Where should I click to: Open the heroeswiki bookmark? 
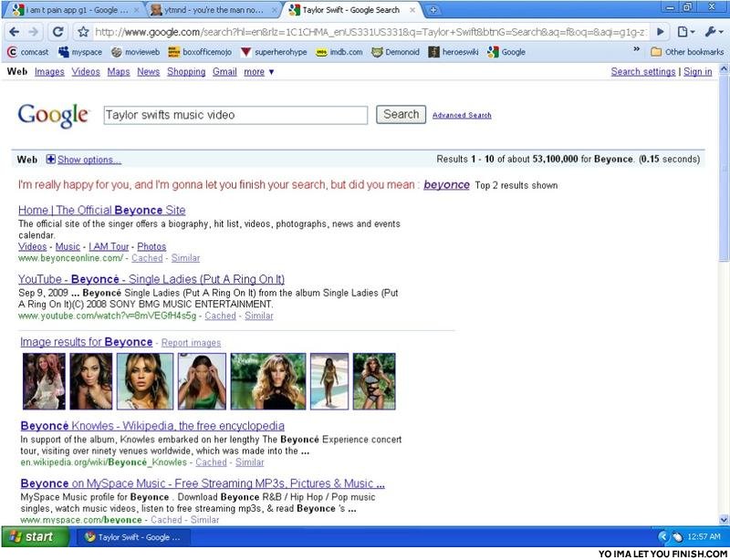454,52
